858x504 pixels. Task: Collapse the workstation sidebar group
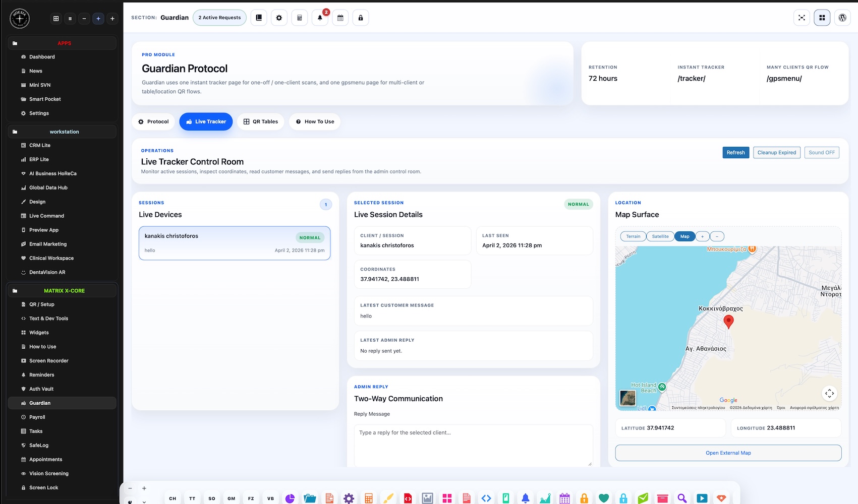tap(63, 132)
